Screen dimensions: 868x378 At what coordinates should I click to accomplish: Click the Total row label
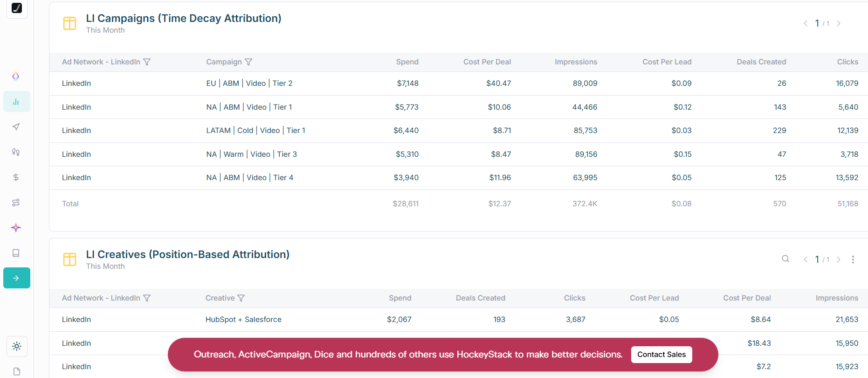coord(70,203)
